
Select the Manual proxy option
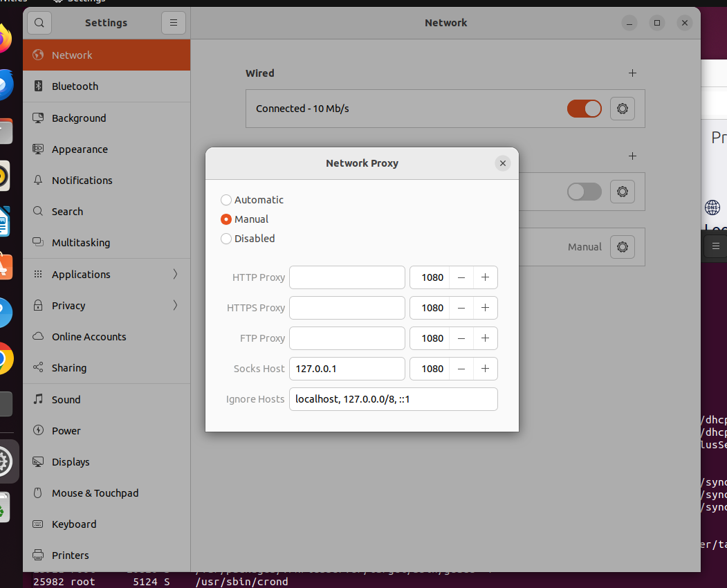click(x=245, y=219)
